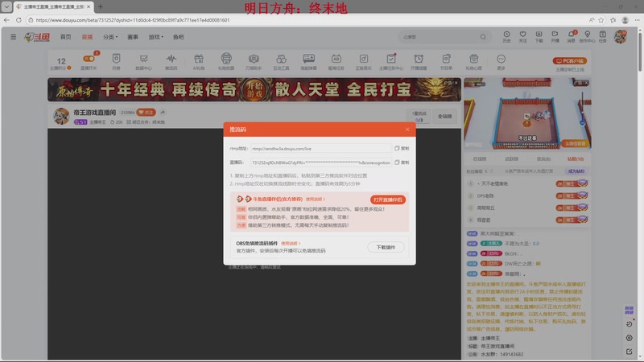Open the hamburger menu icon

[x=13, y=37]
